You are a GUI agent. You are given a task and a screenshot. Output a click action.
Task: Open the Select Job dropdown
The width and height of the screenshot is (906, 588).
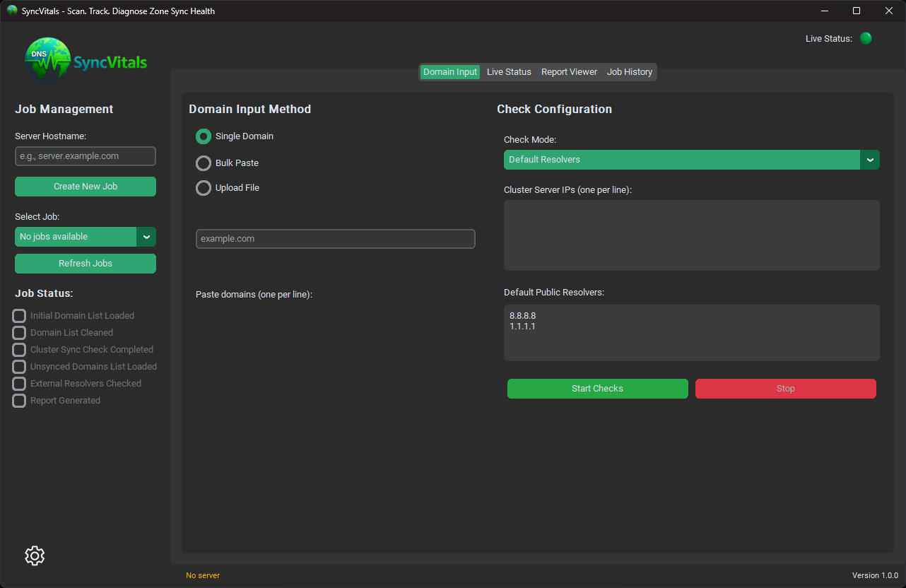(x=86, y=237)
